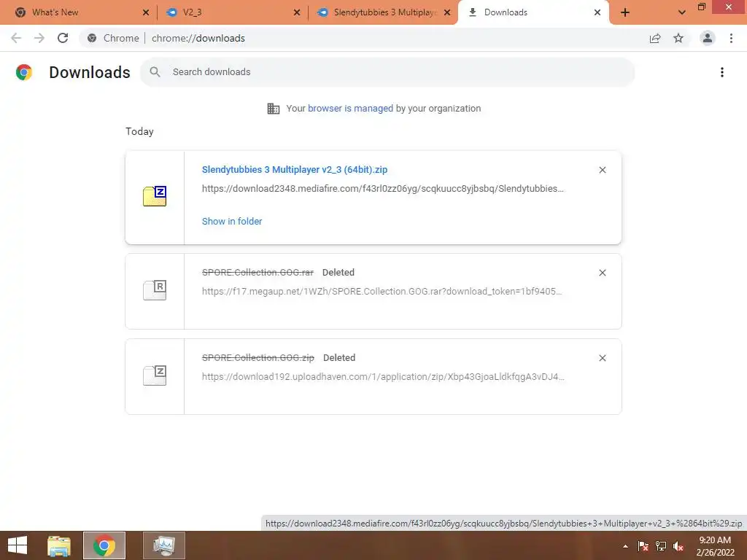747x560 pixels.
Task: Click the SPORE.Collection.GOG.rar file icon
Action: 155,289
